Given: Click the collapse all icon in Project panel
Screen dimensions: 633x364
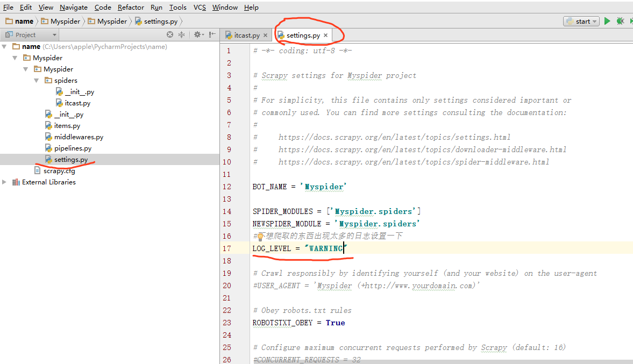Looking at the screenshot, I should pyautogui.click(x=182, y=35).
